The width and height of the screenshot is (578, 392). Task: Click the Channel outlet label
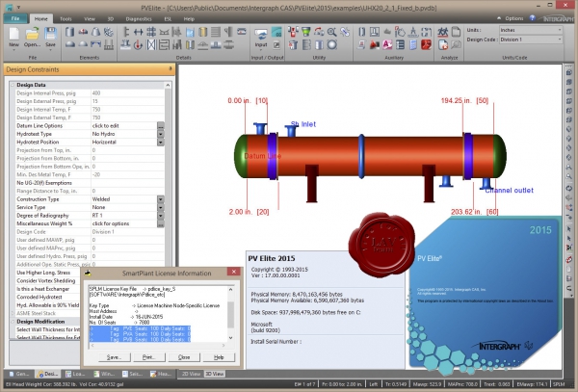click(509, 190)
